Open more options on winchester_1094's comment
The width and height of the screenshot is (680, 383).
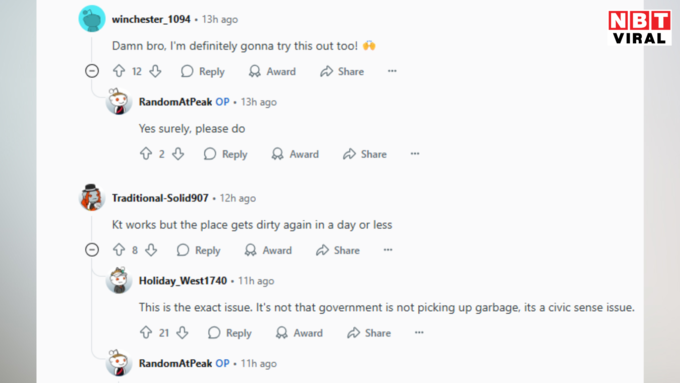392,71
